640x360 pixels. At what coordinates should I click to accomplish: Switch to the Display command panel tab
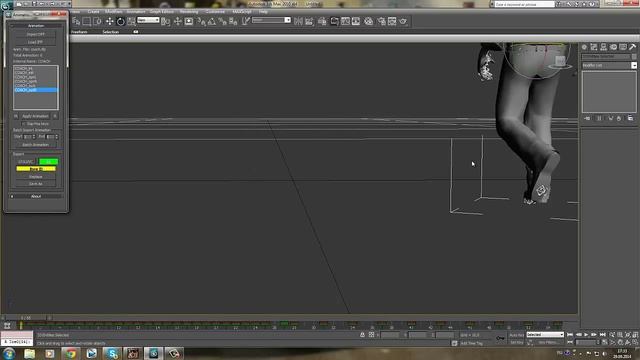pyautogui.click(x=623, y=47)
